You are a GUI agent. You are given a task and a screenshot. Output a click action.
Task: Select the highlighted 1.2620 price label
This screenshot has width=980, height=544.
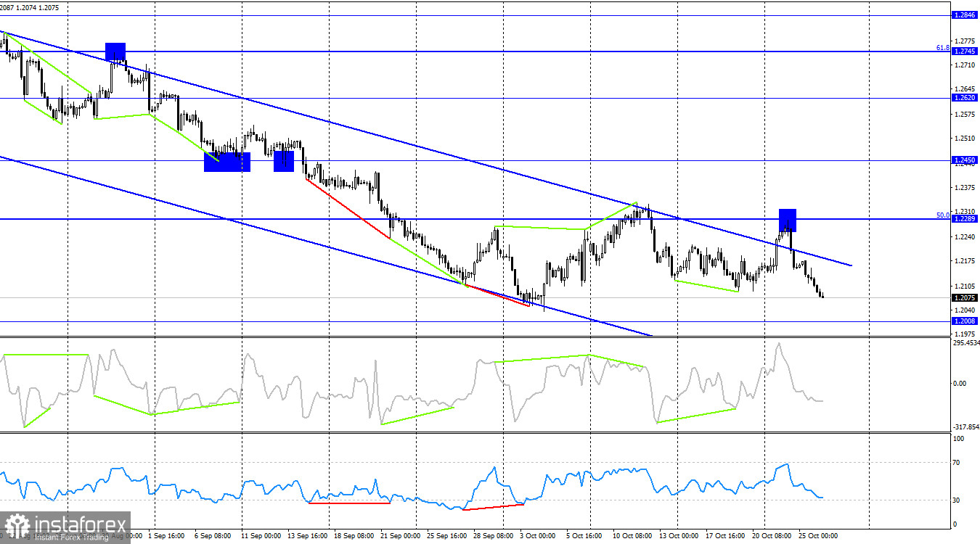pos(964,97)
